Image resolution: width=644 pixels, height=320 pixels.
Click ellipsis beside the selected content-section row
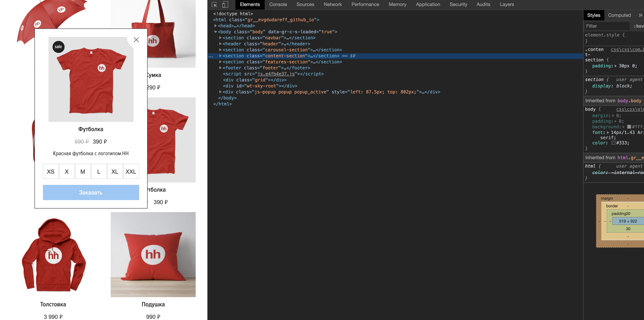[x=211, y=56]
